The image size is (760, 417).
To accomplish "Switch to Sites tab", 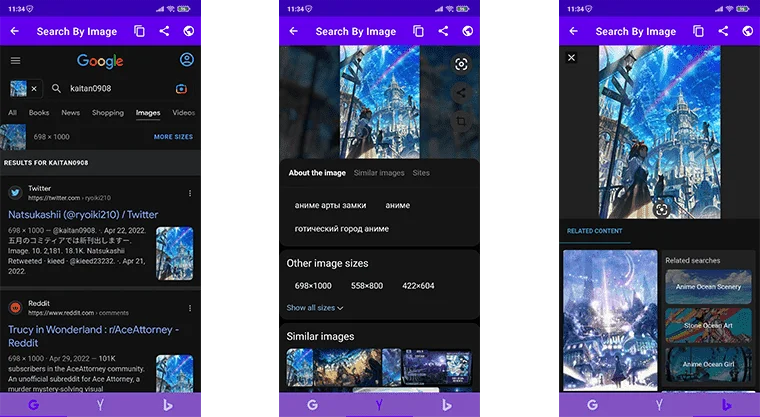I will point(421,173).
